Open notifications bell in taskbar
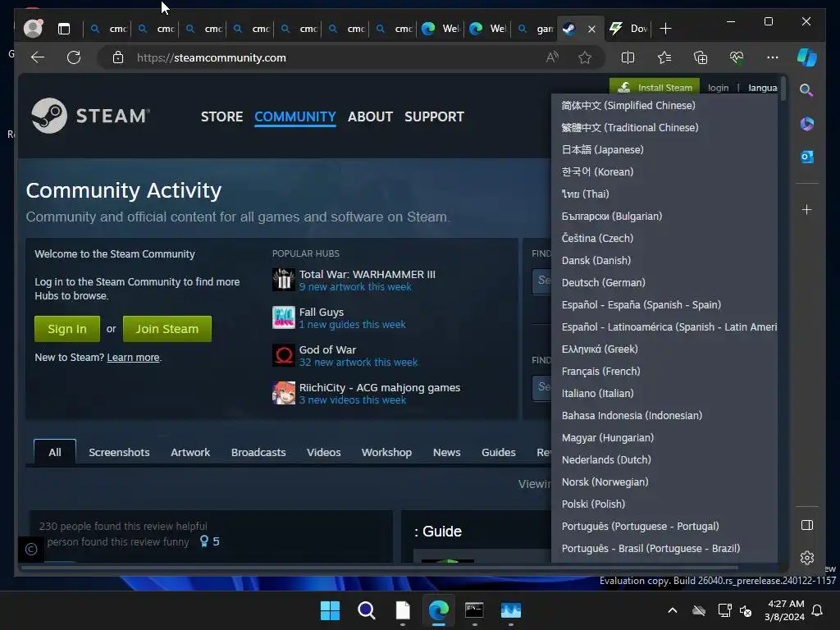The width and height of the screenshot is (840, 630). click(x=818, y=610)
